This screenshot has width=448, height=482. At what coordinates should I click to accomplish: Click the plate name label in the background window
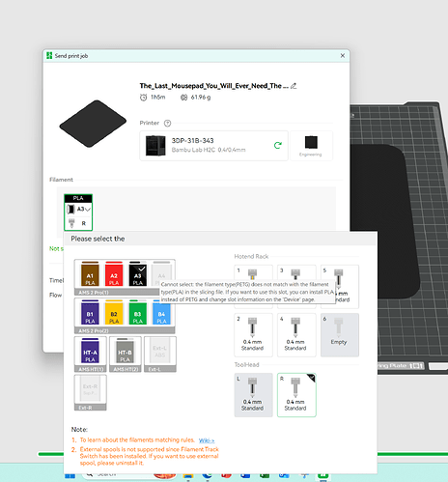coord(401,366)
